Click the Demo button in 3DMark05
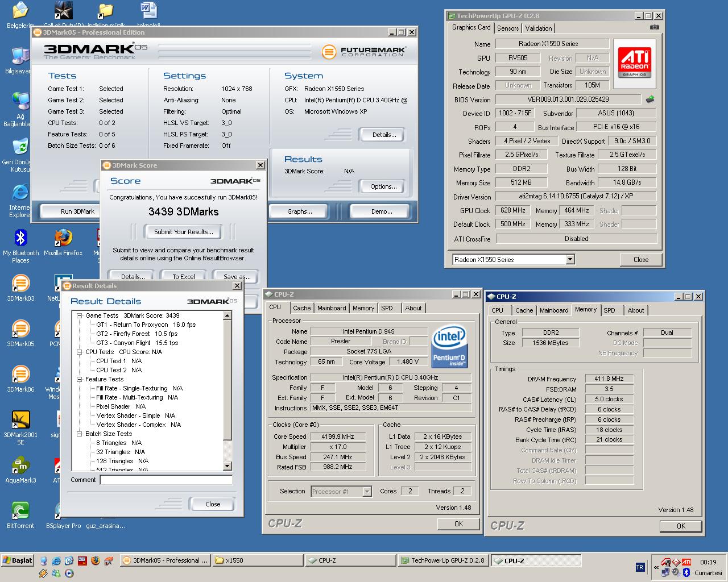728x582 pixels. tap(382, 211)
